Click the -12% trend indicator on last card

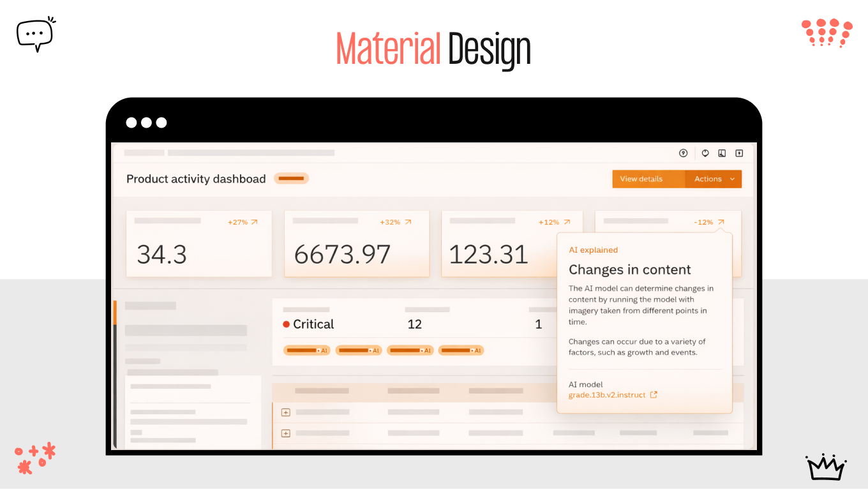point(708,222)
